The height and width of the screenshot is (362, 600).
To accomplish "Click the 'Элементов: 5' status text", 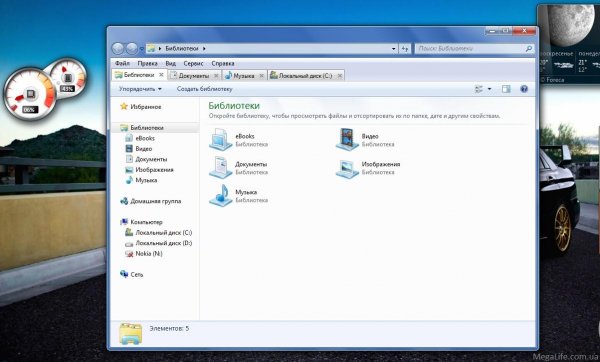I will tap(169, 328).
